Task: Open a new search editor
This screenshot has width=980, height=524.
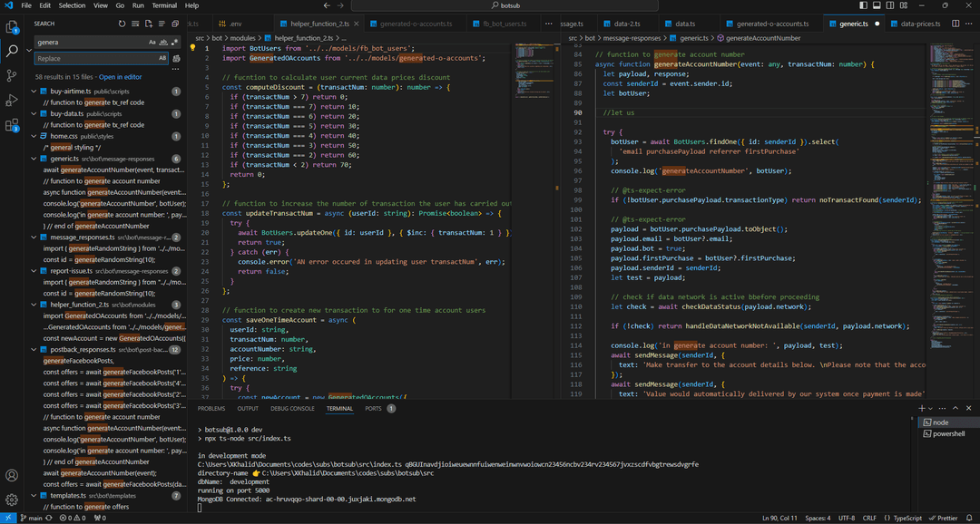Action: pos(149,24)
